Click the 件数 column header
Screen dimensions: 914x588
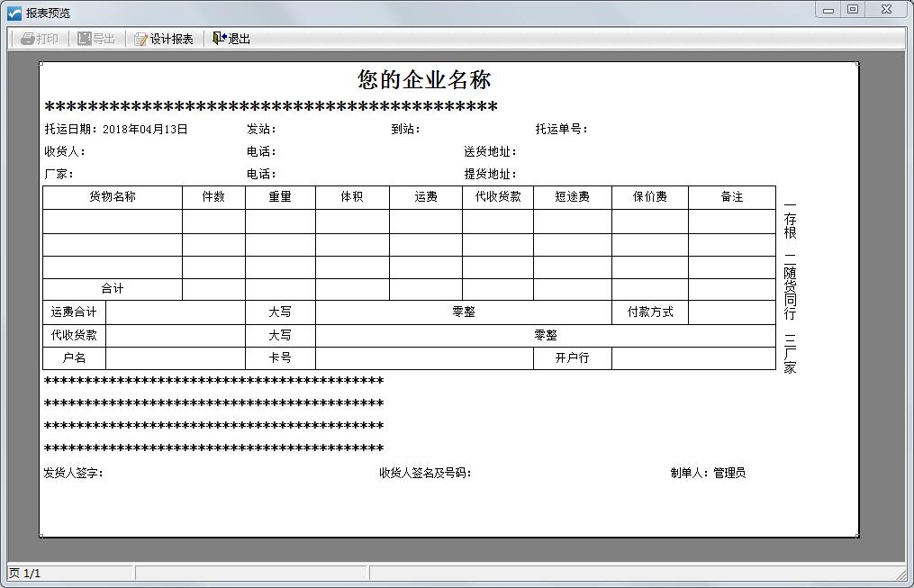pyautogui.click(x=213, y=197)
